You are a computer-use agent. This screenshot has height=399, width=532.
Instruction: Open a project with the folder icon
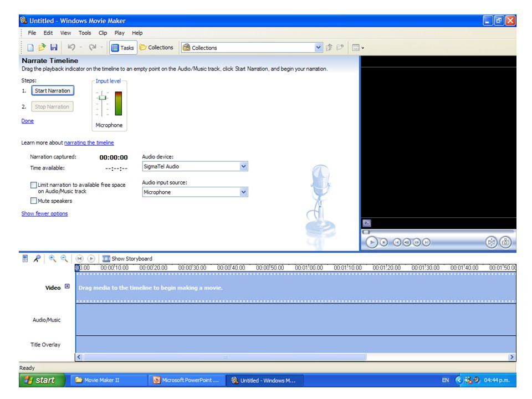pyautogui.click(x=42, y=48)
